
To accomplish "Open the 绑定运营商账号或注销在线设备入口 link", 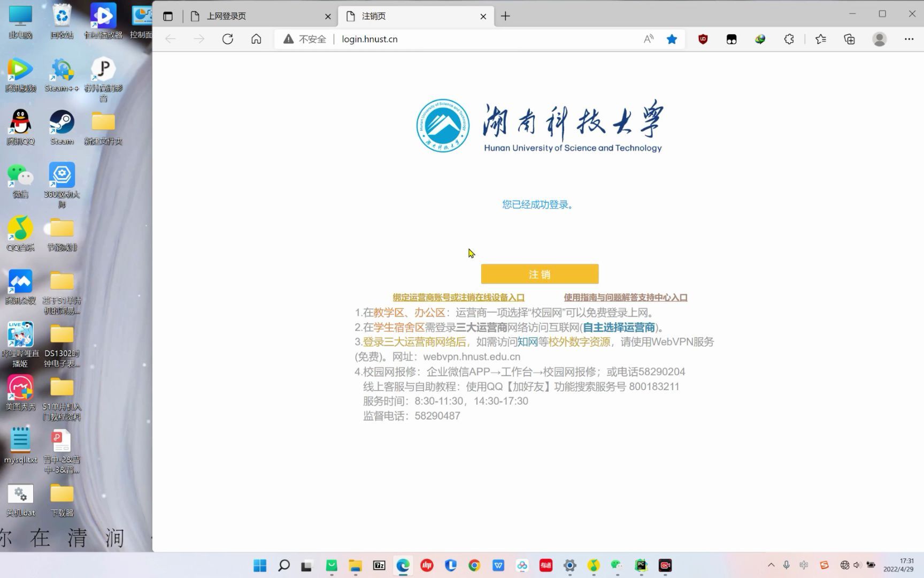I will tap(458, 298).
